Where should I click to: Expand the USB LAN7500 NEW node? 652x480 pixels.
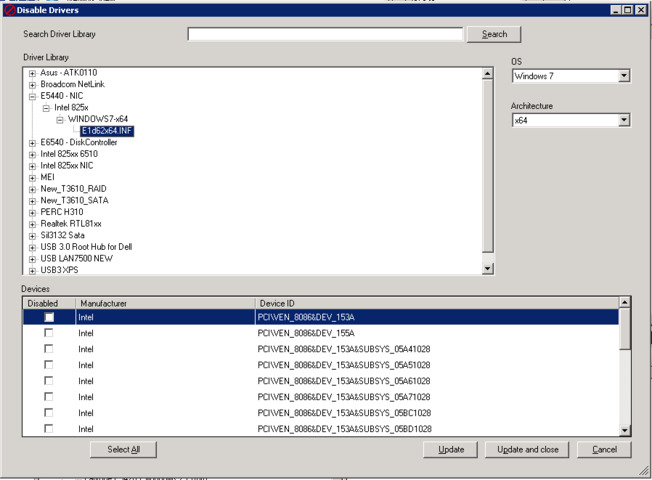(32, 260)
